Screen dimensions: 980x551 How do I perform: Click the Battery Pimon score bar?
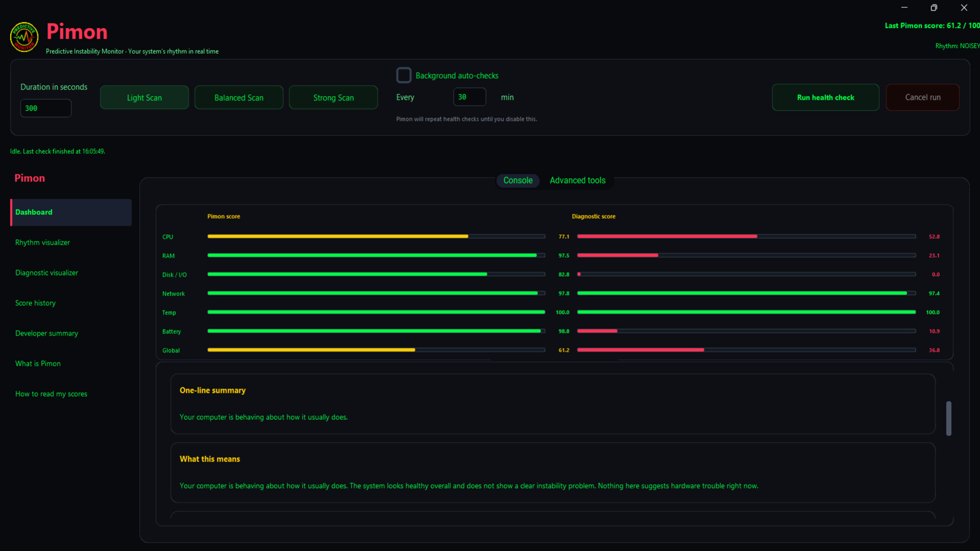376,331
